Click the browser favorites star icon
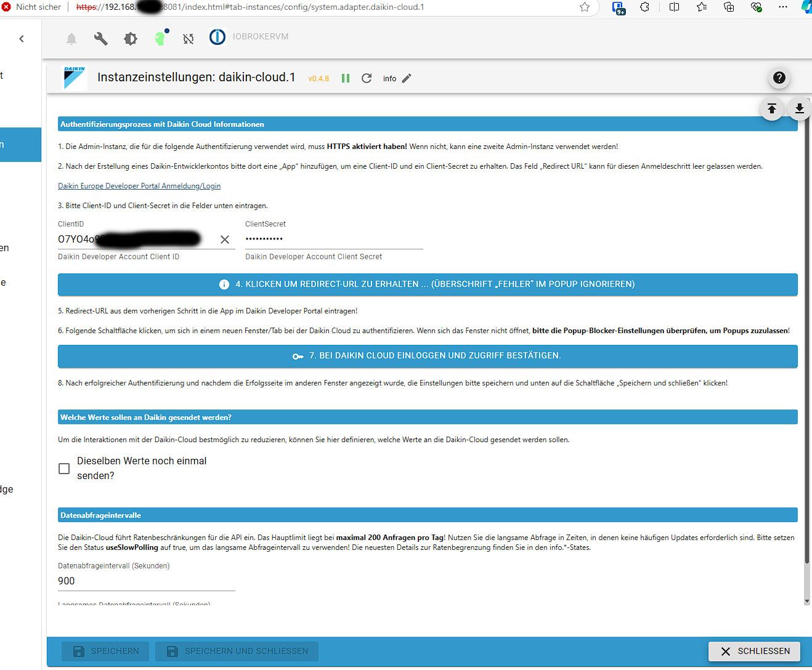The image size is (812, 670). tap(585, 7)
